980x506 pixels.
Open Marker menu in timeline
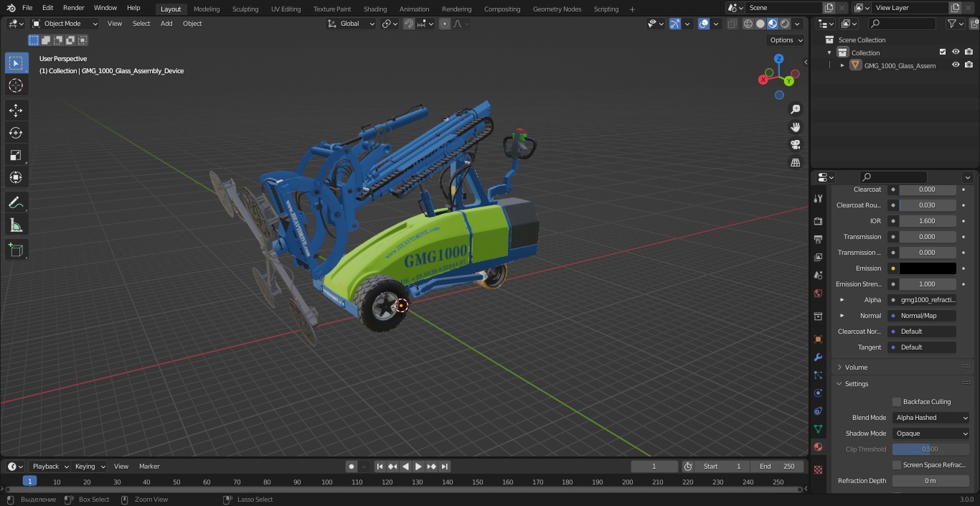click(x=149, y=467)
